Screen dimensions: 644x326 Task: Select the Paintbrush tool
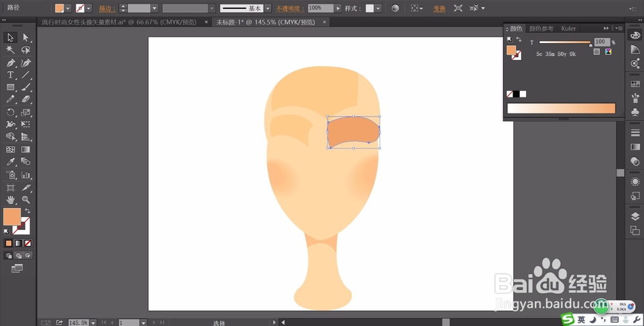click(26, 87)
